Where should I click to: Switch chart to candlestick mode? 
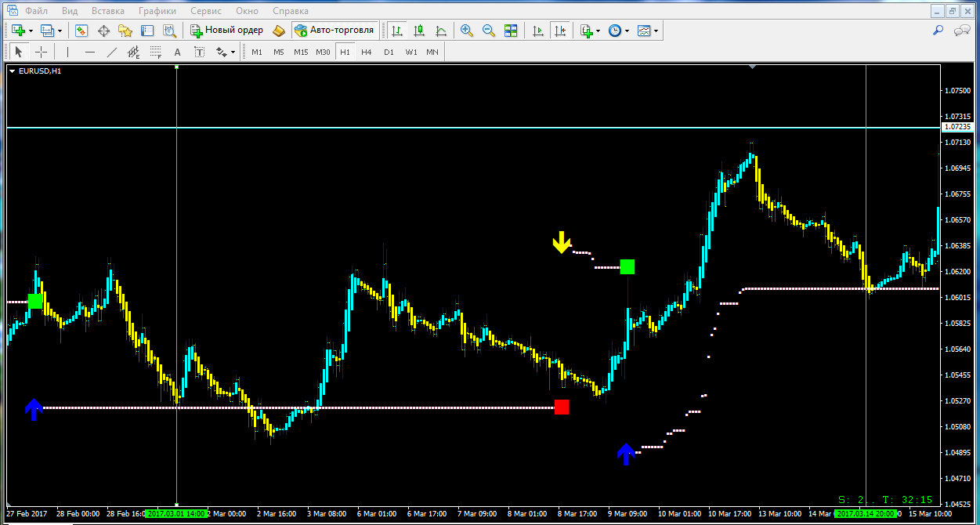coord(419,31)
